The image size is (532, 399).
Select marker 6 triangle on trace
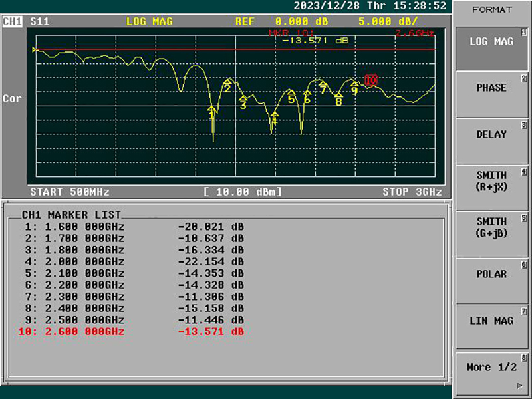pos(307,93)
